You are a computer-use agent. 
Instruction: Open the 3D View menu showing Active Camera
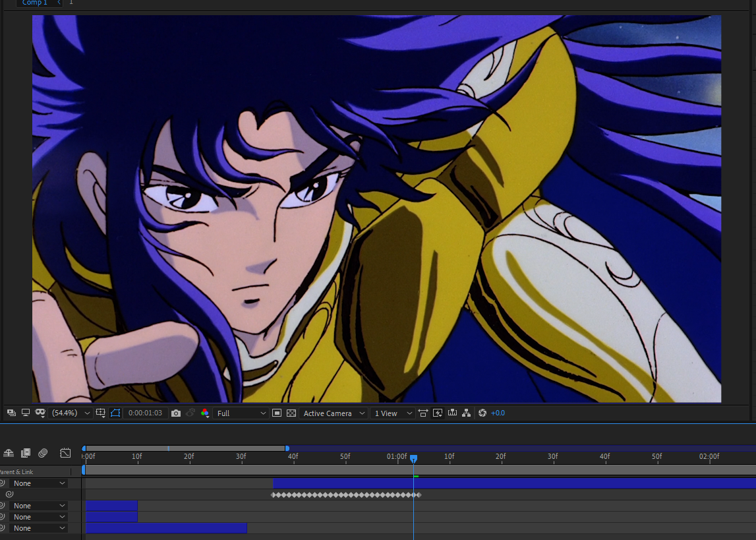(x=333, y=413)
